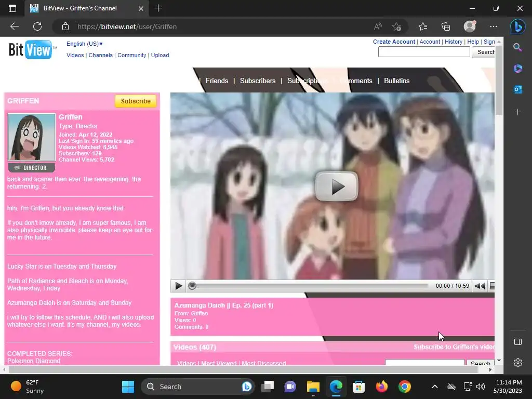Open sidebar search icon

pos(517,47)
